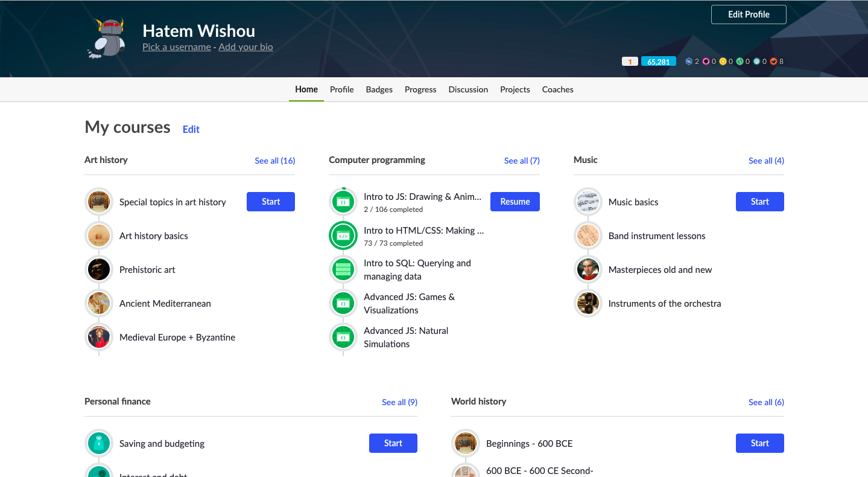868x477 pixels.
Task: Open Ancient Mediterranean course title
Action: [165, 304]
